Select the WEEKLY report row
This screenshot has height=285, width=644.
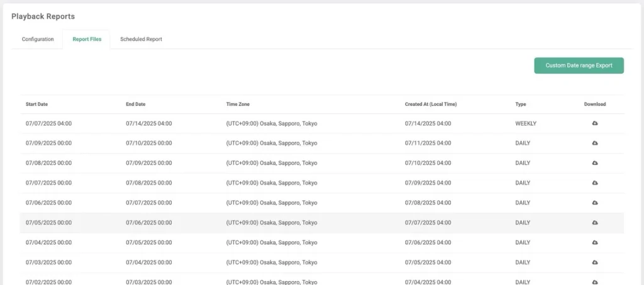point(314,123)
